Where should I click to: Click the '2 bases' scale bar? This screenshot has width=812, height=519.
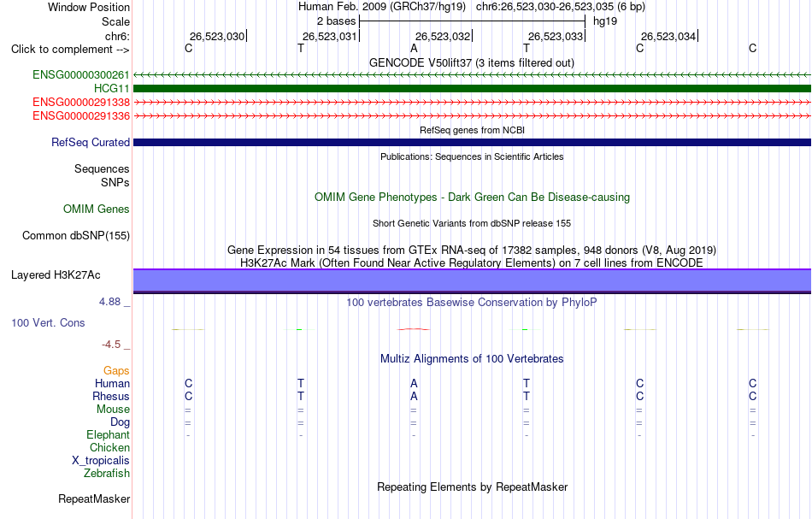coord(472,21)
